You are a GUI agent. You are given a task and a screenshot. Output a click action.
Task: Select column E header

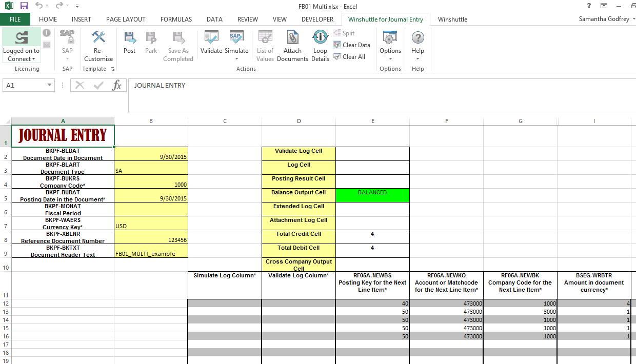click(373, 121)
